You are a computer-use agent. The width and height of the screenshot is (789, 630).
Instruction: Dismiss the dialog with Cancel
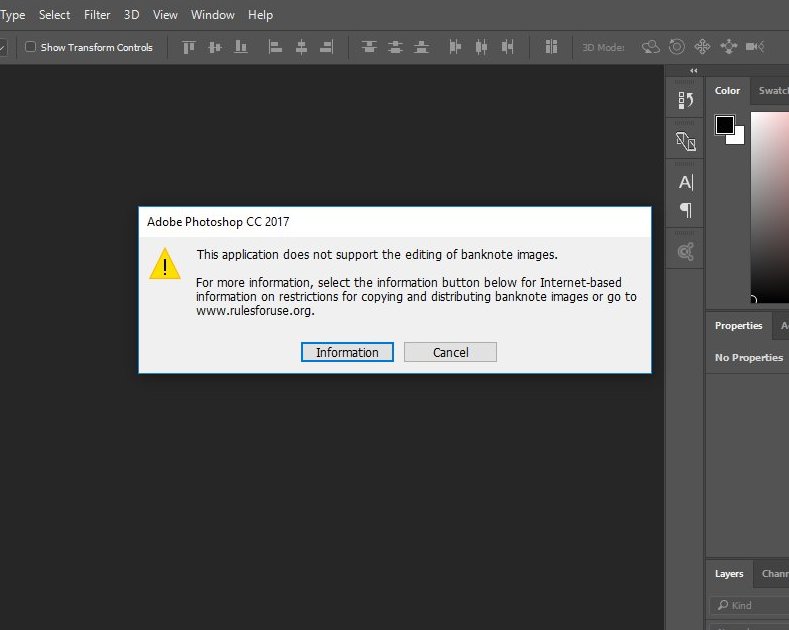point(450,352)
